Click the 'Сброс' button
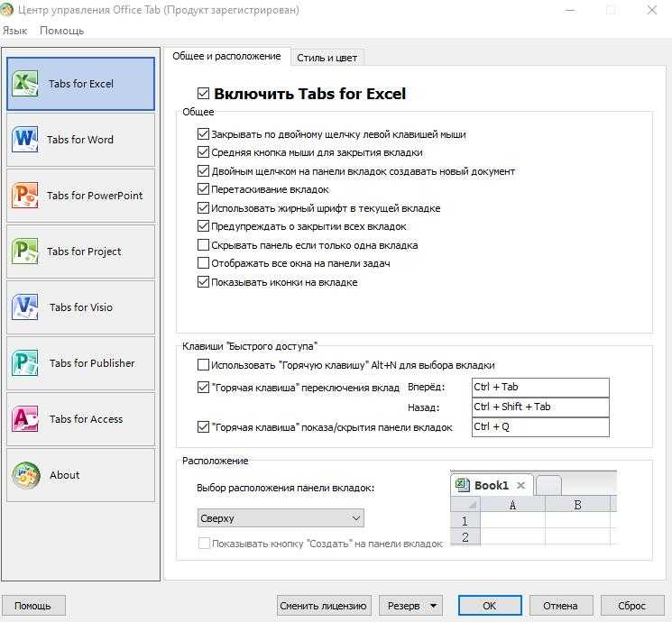The width and height of the screenshot is (672, 622). 632,606
